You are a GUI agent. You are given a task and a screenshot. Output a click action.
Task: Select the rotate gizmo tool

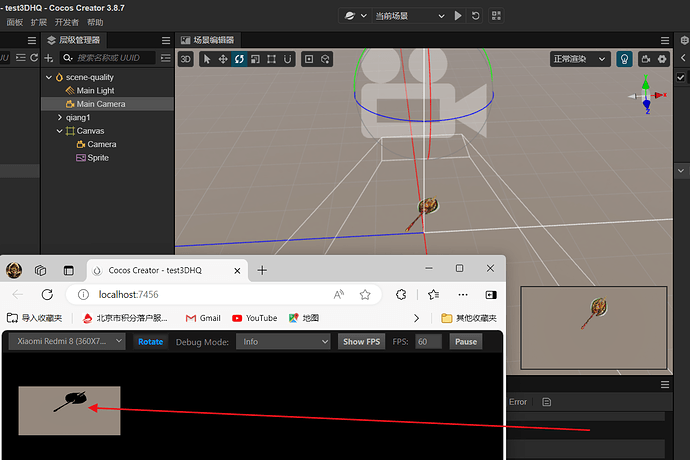[x=240, y=59]
